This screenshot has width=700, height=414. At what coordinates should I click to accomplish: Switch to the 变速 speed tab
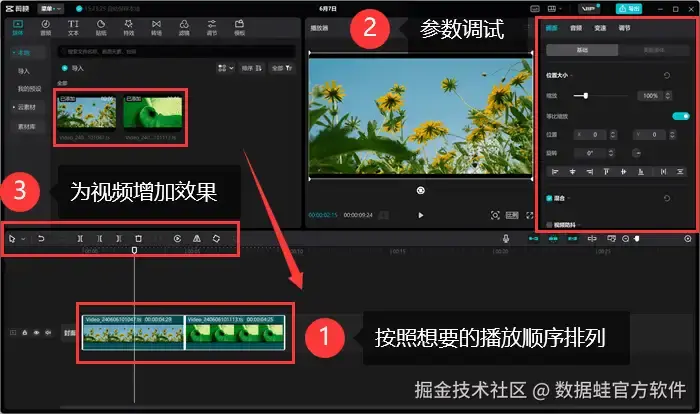coord(600,28)
